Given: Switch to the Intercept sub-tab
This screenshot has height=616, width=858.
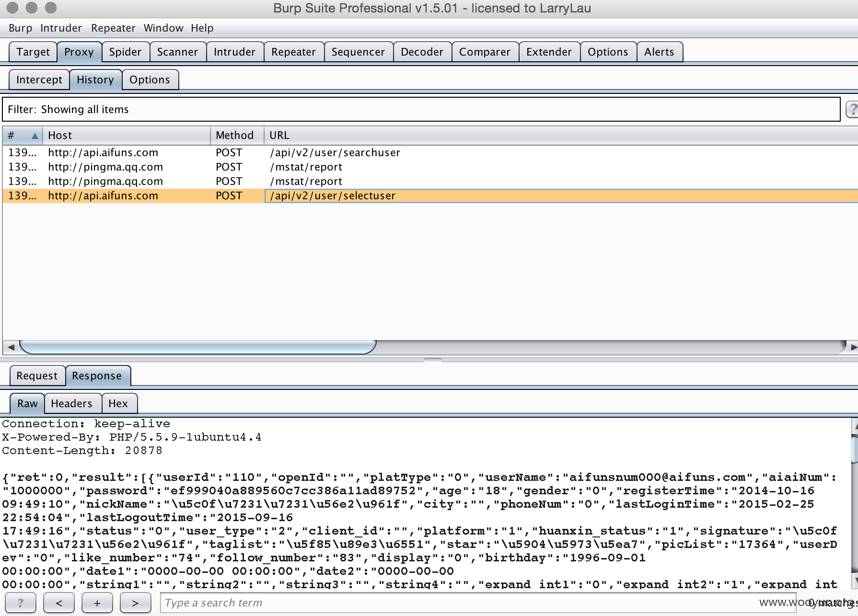Looking at the screenshot, I should tap(39, 80).
